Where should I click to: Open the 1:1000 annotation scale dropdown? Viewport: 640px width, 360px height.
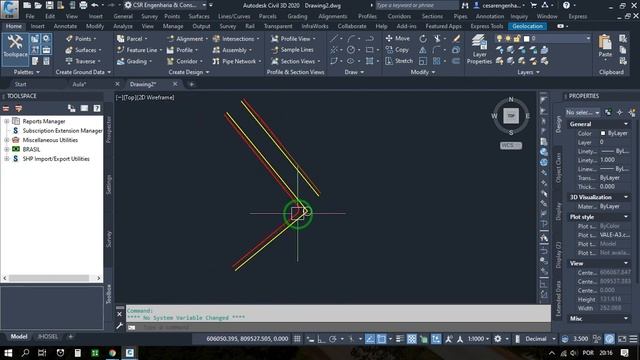click(x=478, y=339)
